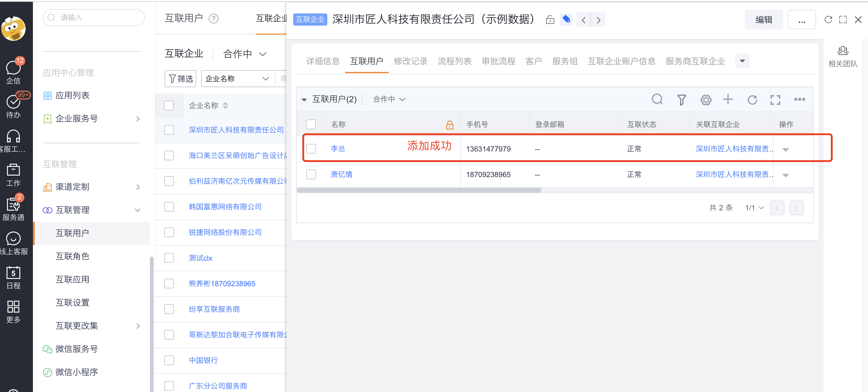This screenshot has width=868, height=392.
Task: Click the lock icon beside company title
Action: click(550, 20)
